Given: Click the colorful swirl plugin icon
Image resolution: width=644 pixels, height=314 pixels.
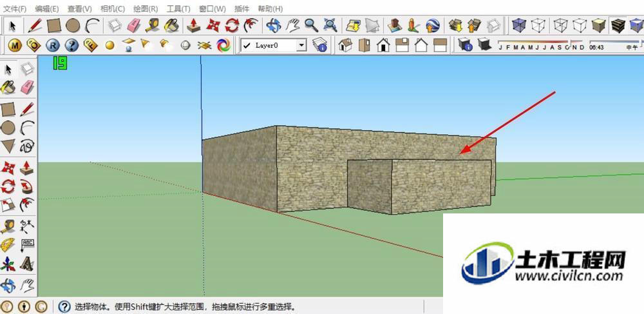Looking at the screenshot, I should pos(223,45).
